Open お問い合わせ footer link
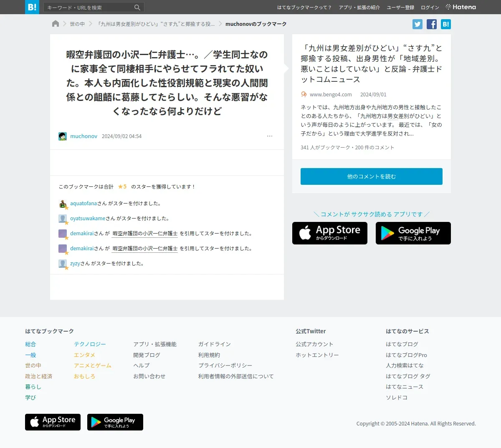The width and height of the screenshot is (501, 448). tap(149, 376)
